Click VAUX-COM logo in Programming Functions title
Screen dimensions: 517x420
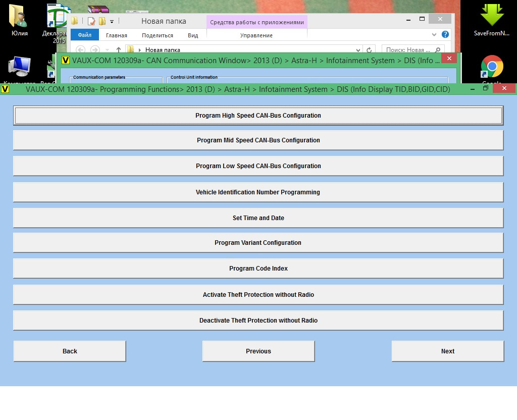tap(5, 89)
